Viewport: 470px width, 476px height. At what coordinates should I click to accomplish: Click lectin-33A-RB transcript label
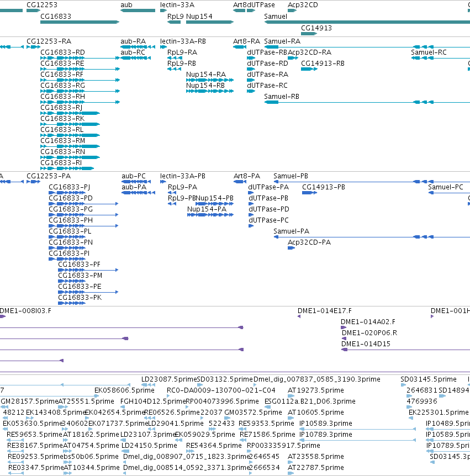point(183,41)
